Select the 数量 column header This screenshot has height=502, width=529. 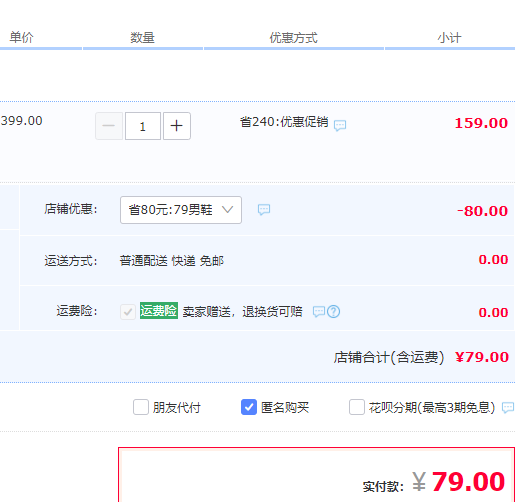pos(142,38)
